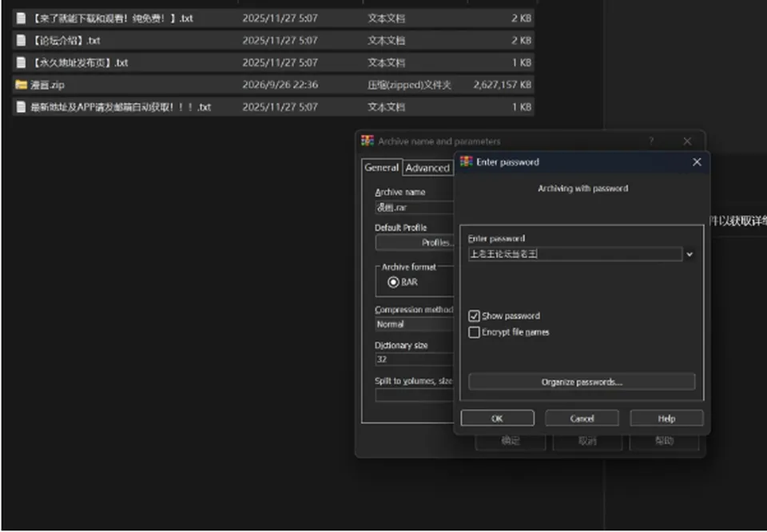The image size is (767, 532).
Task: Click the type cell 压缩(zipped)文件夹
Action: (409, 85)
